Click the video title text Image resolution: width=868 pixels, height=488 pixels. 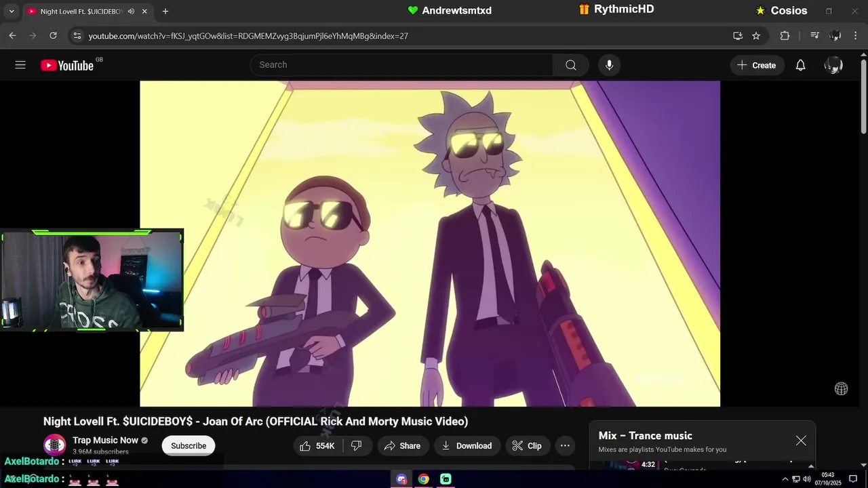256,422
